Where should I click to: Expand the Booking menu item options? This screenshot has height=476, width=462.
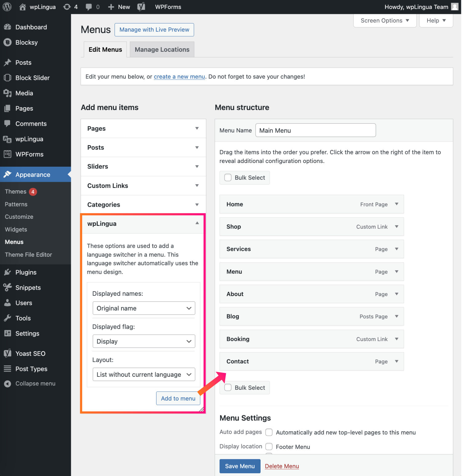(397, 339)
